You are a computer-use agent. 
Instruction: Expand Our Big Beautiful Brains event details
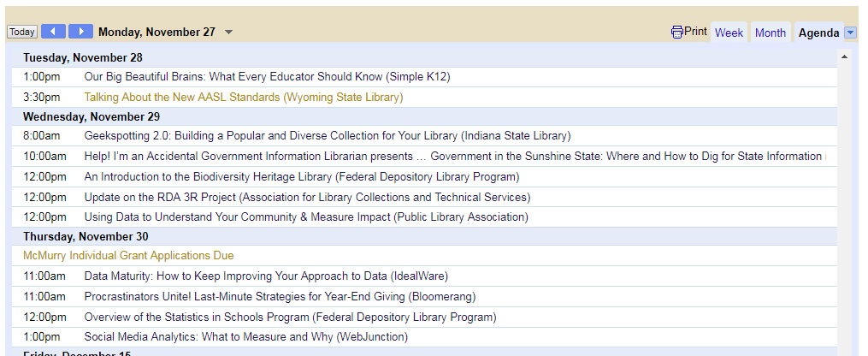click(x=267, y=77)
